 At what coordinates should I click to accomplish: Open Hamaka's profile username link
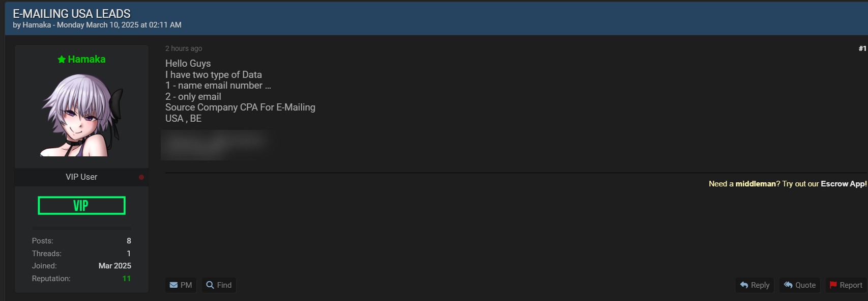pyautogui.click(x=86, y=60)
